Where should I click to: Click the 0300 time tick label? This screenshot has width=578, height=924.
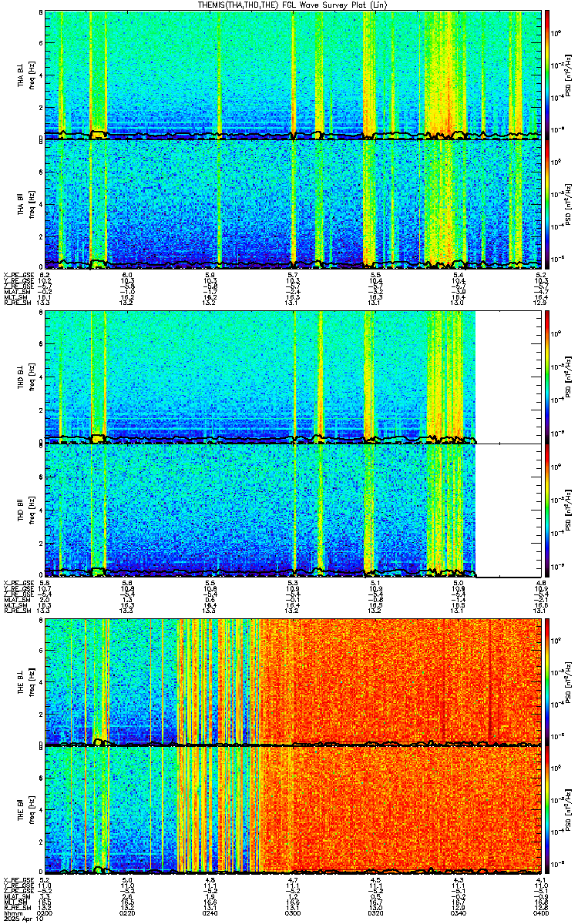pyautogui.click(x=294, y=912)
